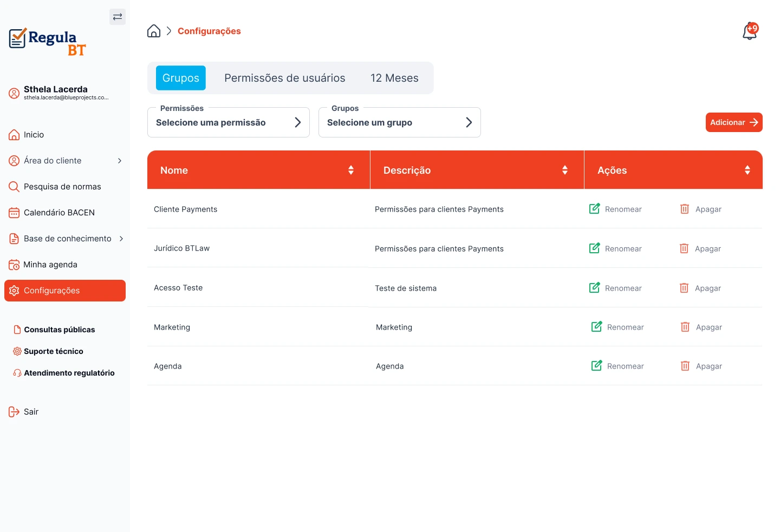Sort table by Nome column arrows

click(x=351, y=170)
